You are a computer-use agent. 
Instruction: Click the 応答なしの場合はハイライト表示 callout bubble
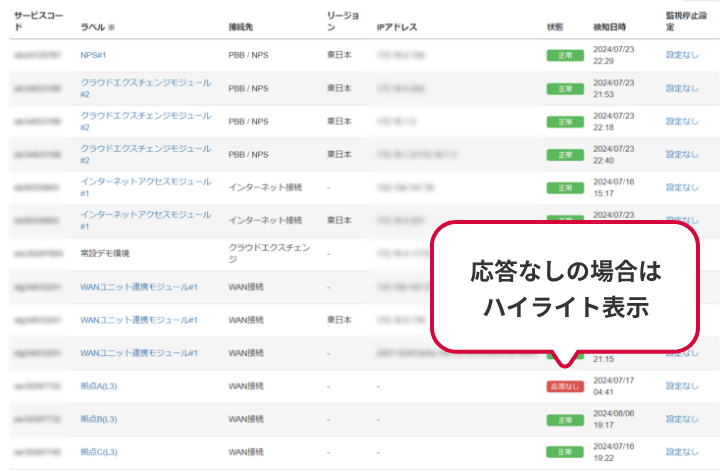[566, 290]
